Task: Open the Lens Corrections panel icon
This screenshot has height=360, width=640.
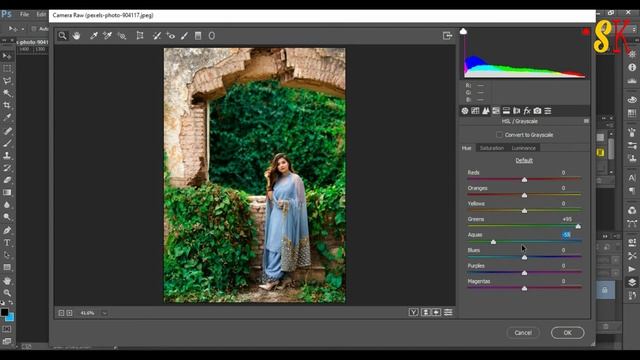Action: [517, 111]
